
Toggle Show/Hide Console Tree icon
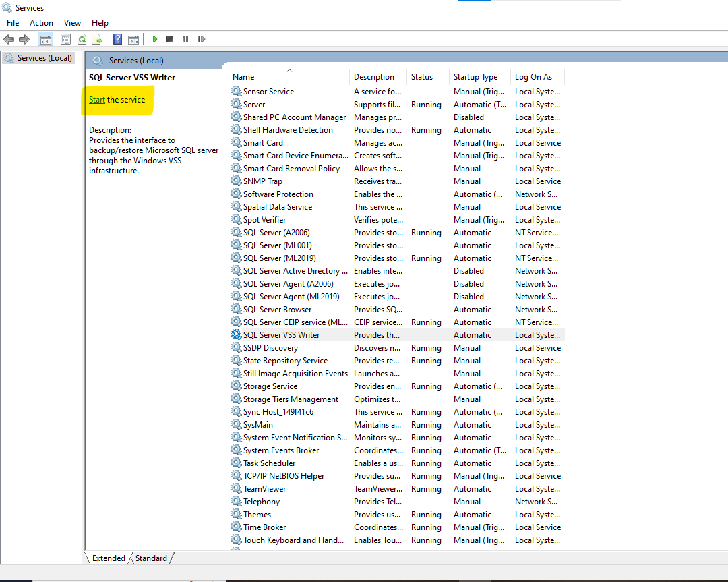(x=46, y=40)
